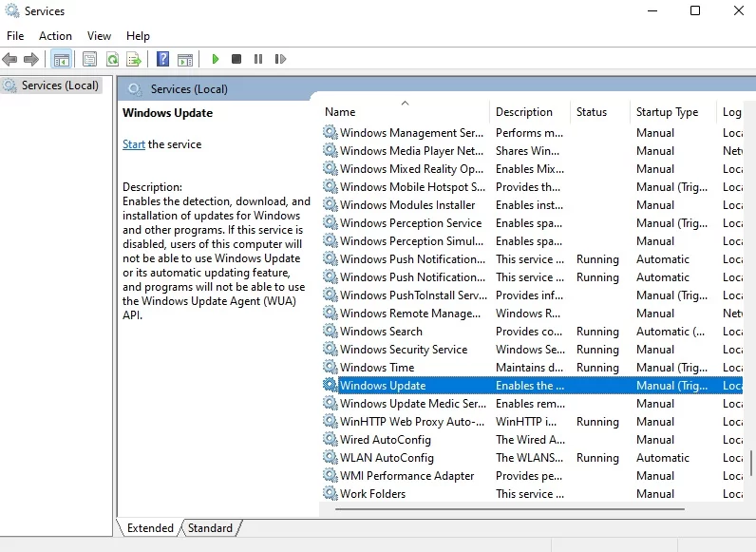Click gear icon beside Wired AutoConfig
The width and height of the screenshot is (756, 552).
coord(331,440)
